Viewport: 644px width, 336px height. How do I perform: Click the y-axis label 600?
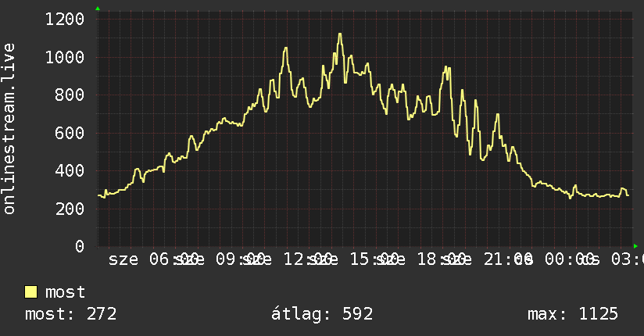pos(70,133)
